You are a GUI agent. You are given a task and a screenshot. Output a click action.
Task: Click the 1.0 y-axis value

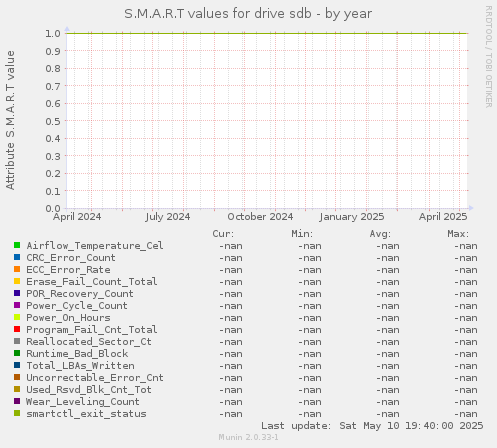[x=53, y=33]
